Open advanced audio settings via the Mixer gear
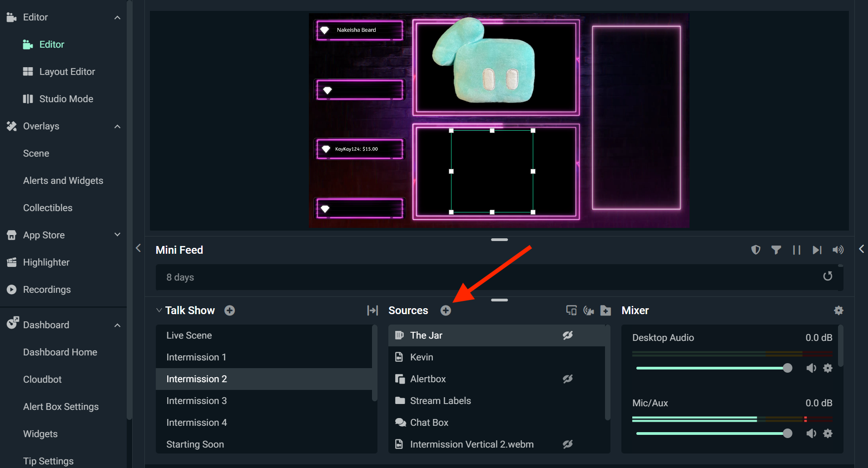The height and width of the screenshot is (468, 868). (x=838, y=310)
